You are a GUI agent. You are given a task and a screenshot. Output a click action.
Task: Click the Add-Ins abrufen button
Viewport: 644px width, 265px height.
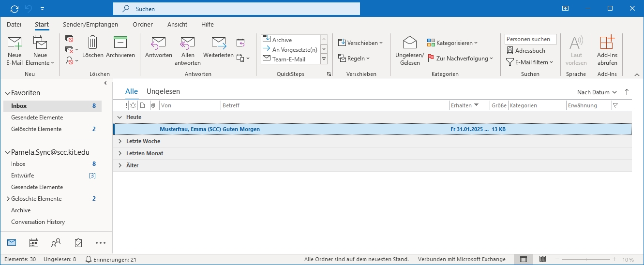pyautogui.click(x=607, y=51)
